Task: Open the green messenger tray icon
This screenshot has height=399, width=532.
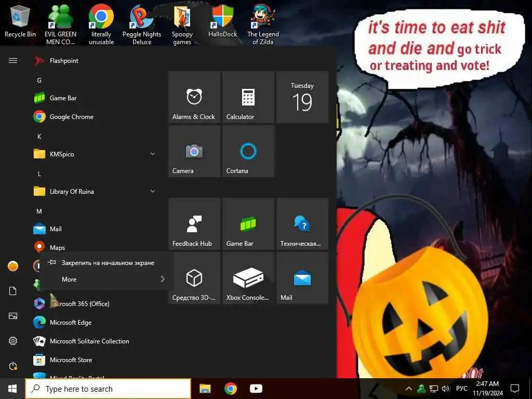Action: pyautogui.click(x=421, y=389)
